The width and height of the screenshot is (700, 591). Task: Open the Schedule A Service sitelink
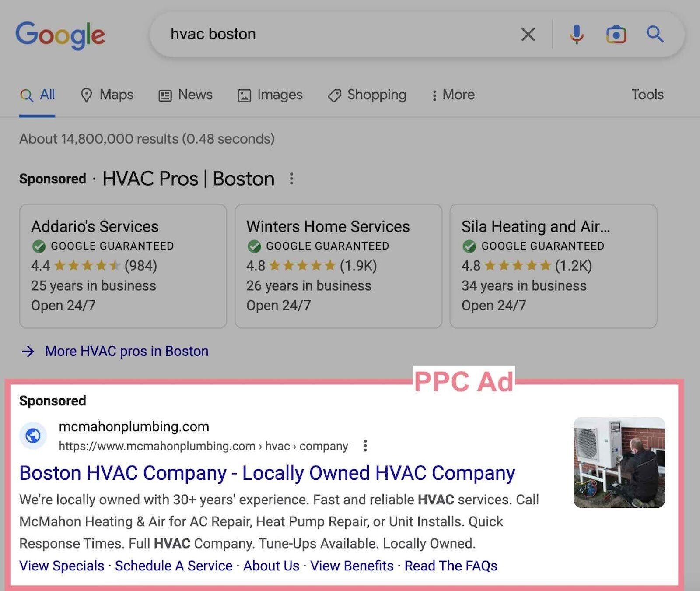(174, 566)
